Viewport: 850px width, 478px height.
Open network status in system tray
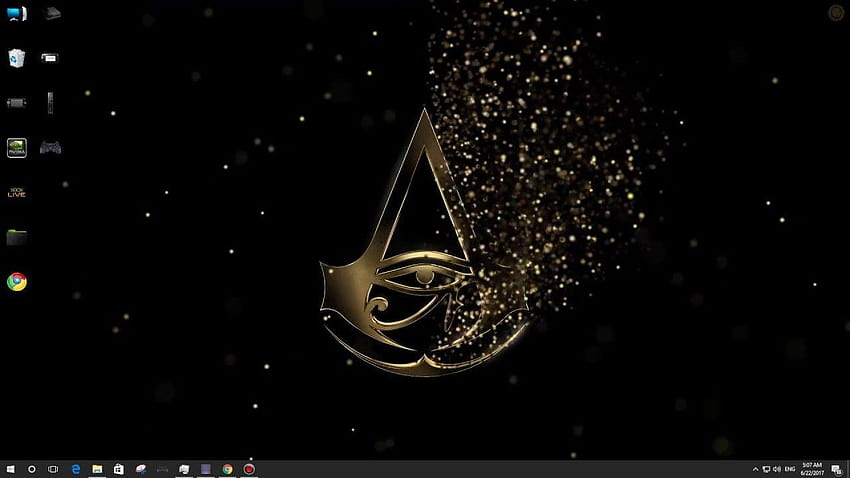766,469
